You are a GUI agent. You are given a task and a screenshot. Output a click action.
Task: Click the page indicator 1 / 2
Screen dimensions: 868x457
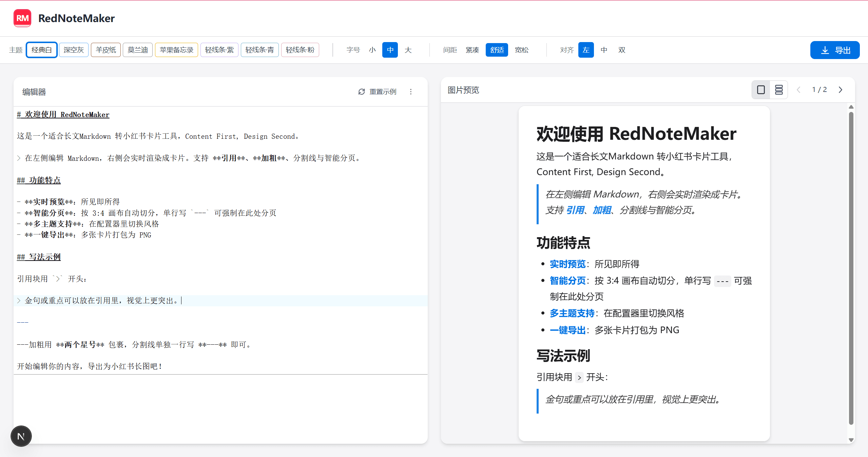tap(819, 90)
